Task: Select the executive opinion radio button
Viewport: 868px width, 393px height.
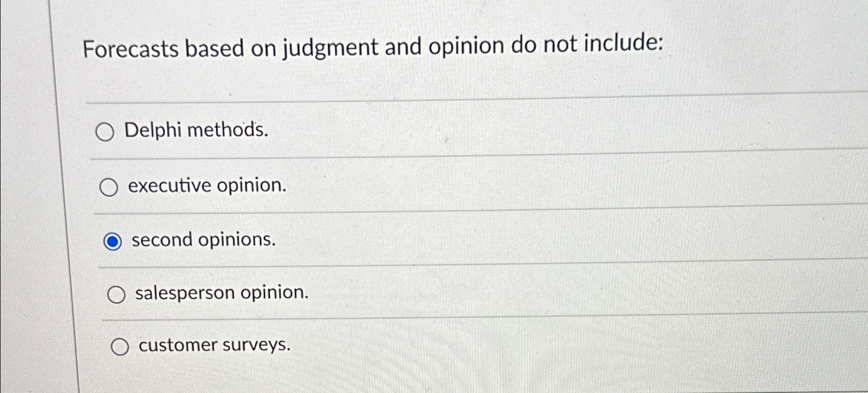Action: point(109,186)
